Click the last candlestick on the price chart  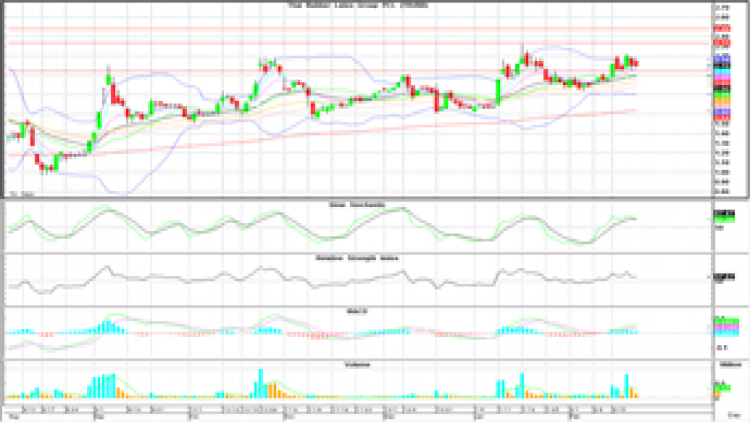pos(636,65)
